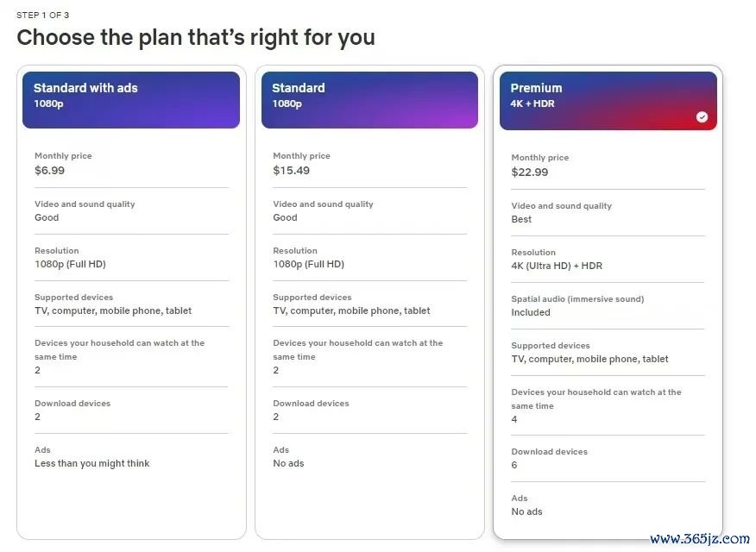Click the Standard plan 'No ads' text
Viewport: 756px width, 552px height.
tap(288, 463)
